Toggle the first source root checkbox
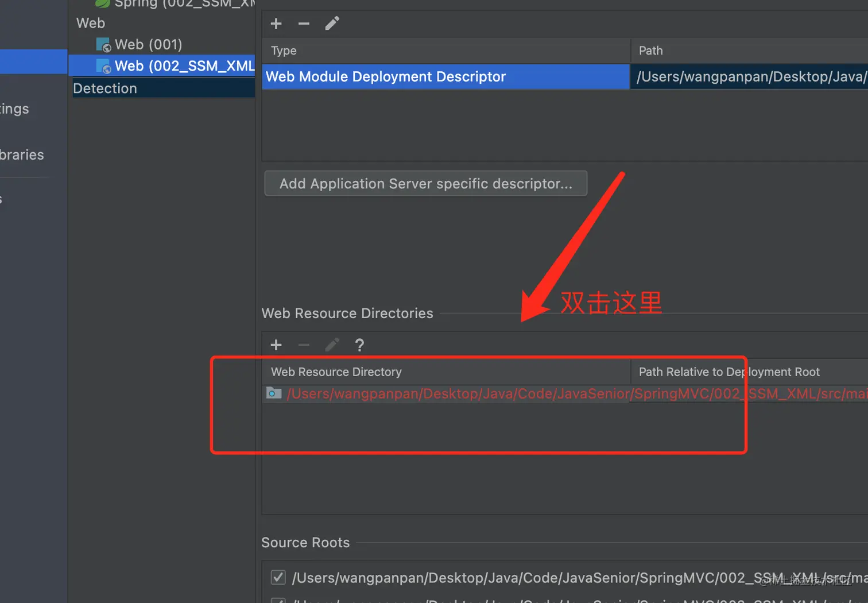Viewport: 868px width, 603px height. pyautogui.click(x=278, y=577)
